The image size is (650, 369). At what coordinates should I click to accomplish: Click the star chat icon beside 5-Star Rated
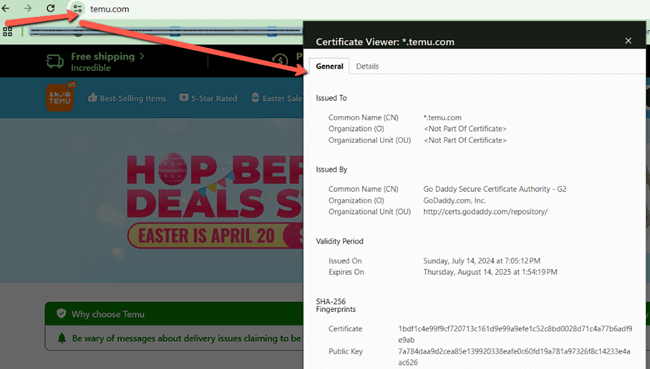pyautogui.click(x=184, y=98)
